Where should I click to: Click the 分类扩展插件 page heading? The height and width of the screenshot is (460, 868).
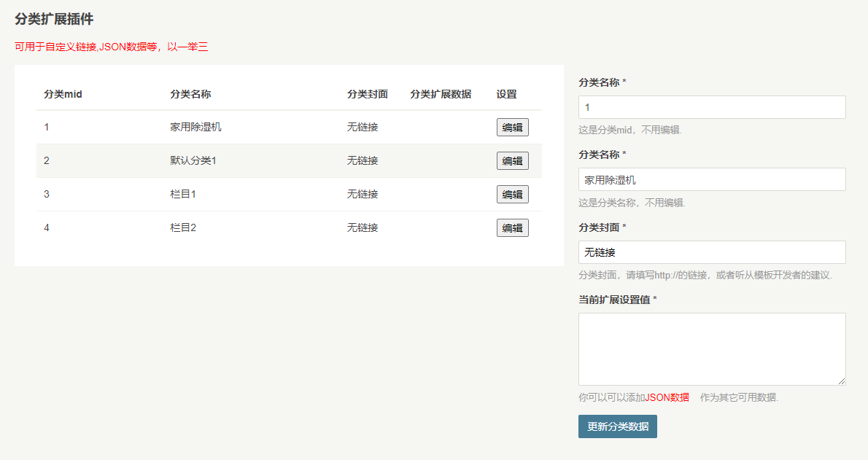[54, 20]
